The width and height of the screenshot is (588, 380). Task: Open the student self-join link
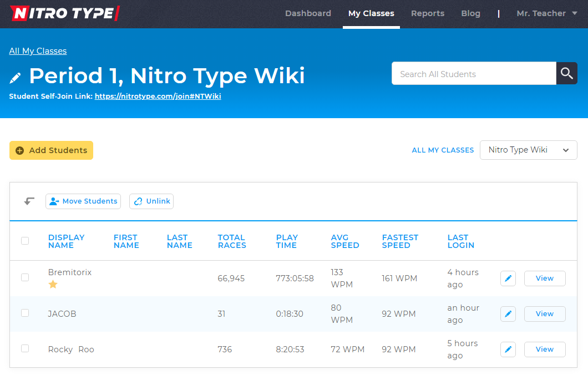tap(158, 95)
